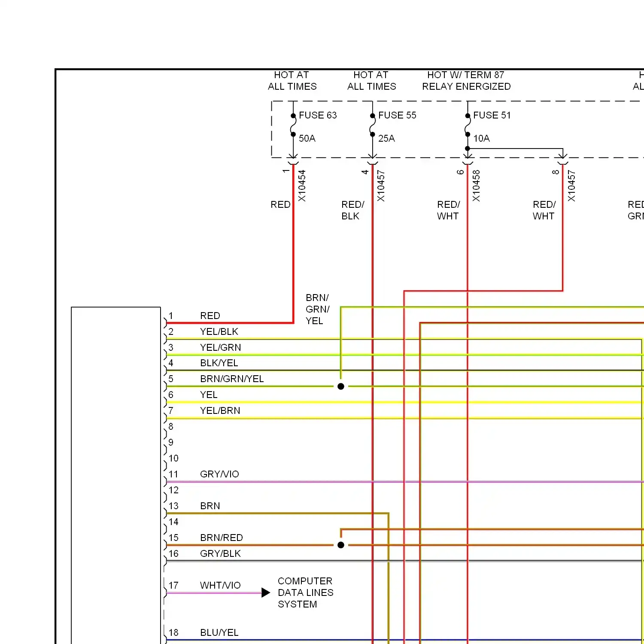Viewport: 644px width, 644px height.
Task: Click the arrowhead pointing to COMPUTER DATA LINES
Action: (x=266, y=593)
